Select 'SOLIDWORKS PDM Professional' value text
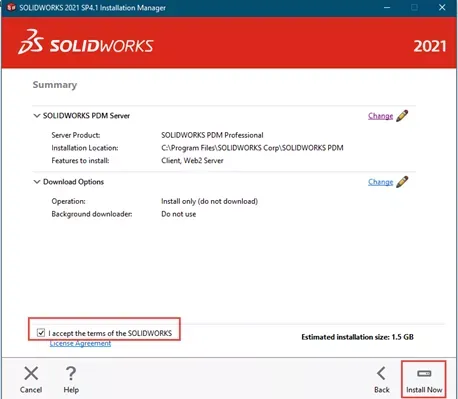Screen dimensions: 458x399 click(x=212, y=135)
